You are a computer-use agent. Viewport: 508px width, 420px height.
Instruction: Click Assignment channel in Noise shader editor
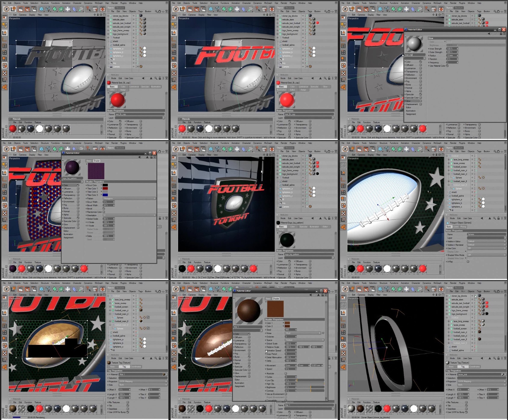point(240,386)
